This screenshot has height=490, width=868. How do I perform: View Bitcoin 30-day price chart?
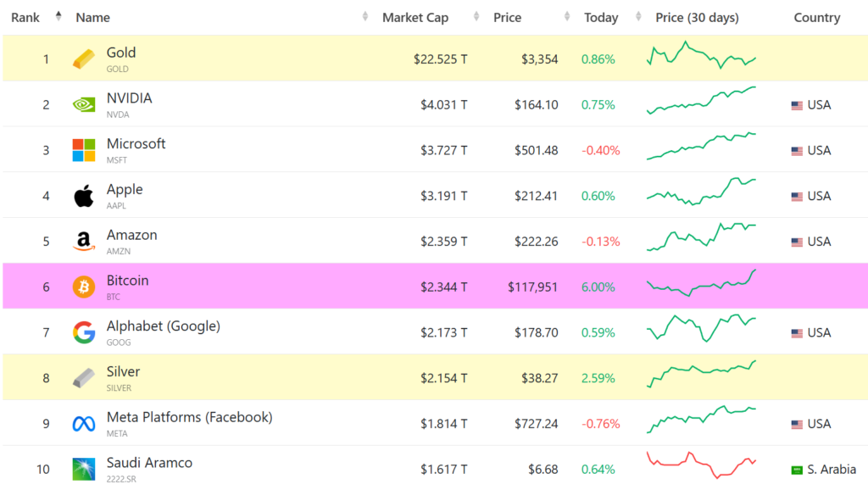tap(701, 283)
